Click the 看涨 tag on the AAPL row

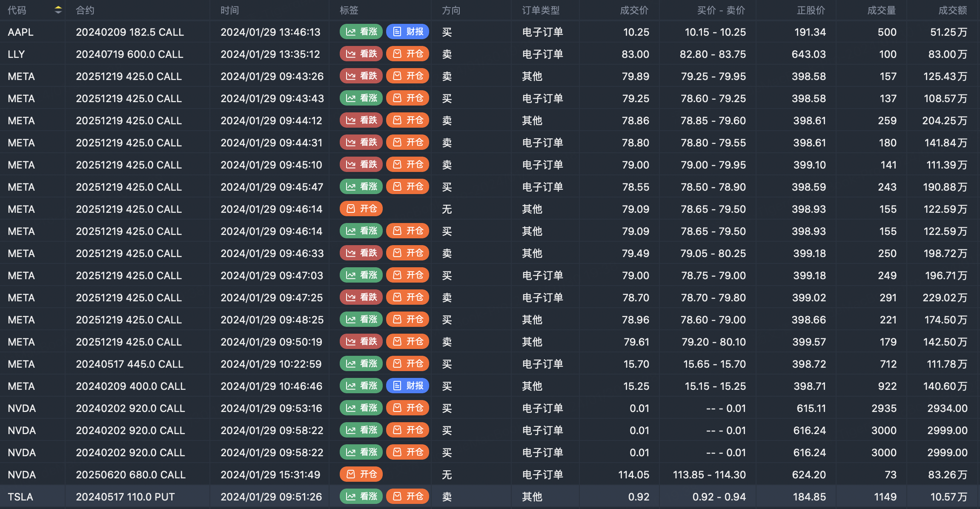tap(361, 32)
